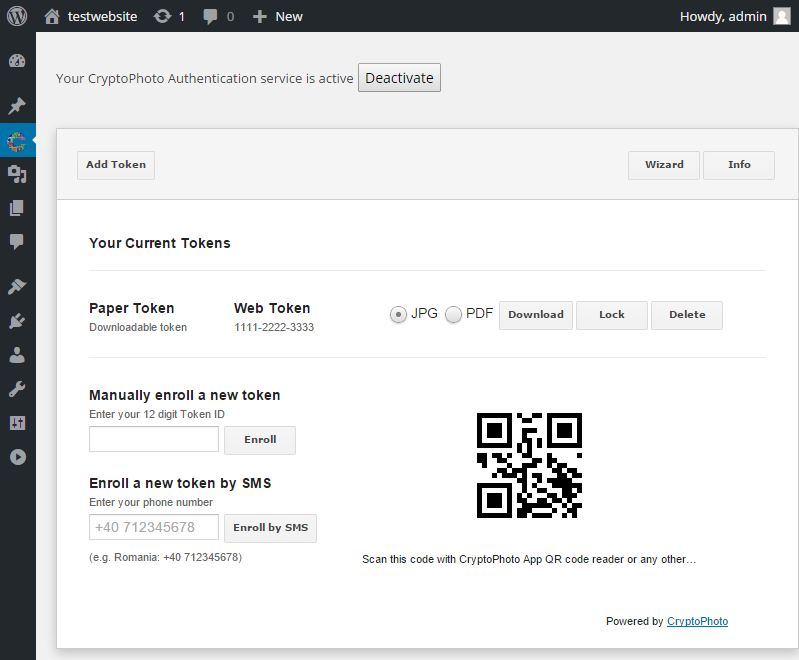The image size is (799, 660).
Task: Open the Posts pushpin icon
Action: 17,106
